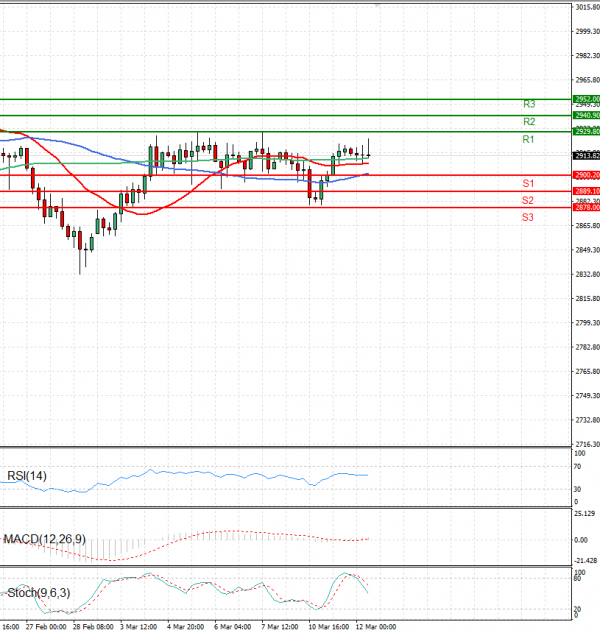
Task: Click the 7 Mar 12:00 time label
Action: (x=280, y=627)
